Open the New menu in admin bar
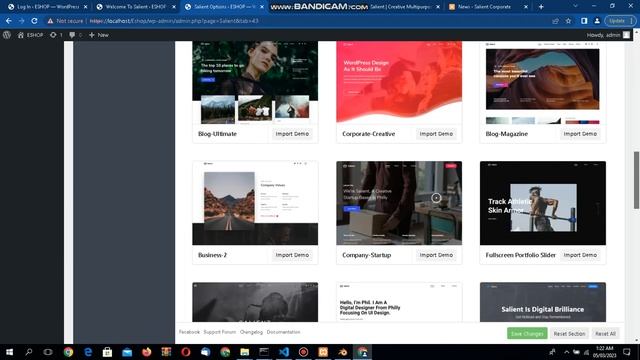Image resolution: width=640 pixels, height=360 pixels. point(99,35)
